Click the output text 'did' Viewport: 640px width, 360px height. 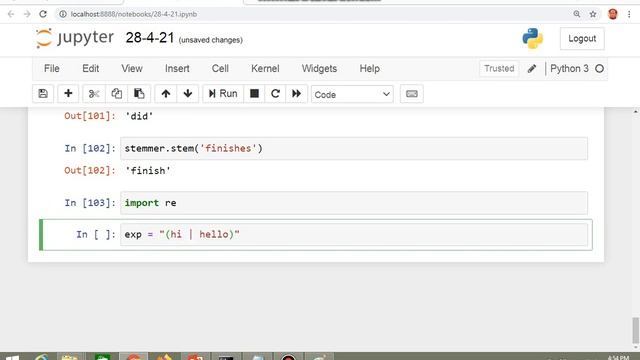(x=139, y=116)
